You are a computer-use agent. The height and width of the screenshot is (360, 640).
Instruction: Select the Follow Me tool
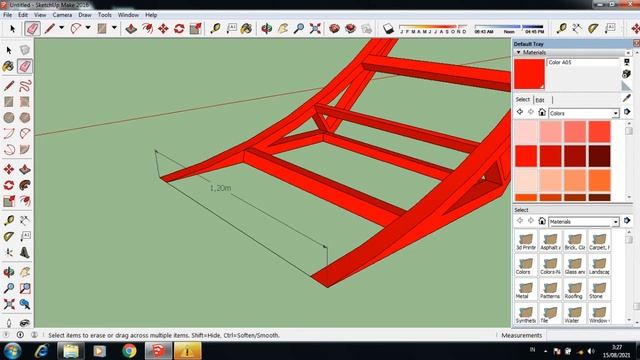click(25, 185)
